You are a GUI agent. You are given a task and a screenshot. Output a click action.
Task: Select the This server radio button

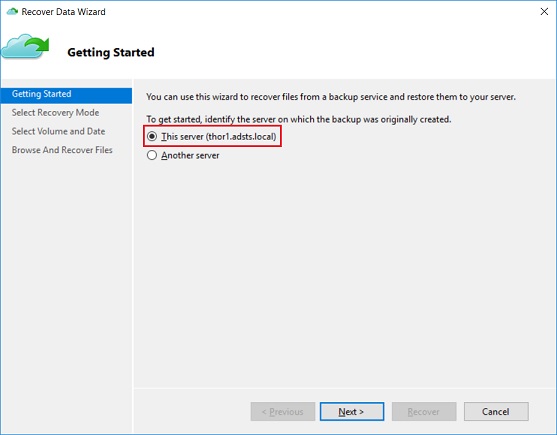152,136
